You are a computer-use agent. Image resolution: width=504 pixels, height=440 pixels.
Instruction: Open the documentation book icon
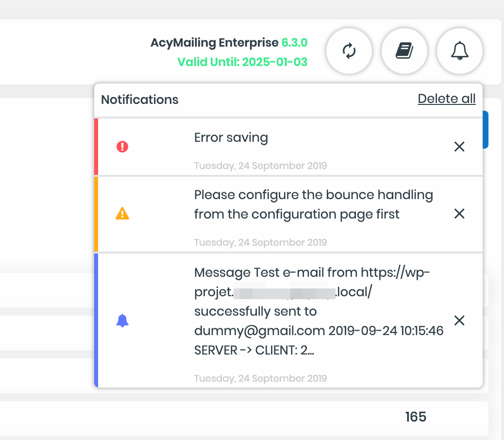[404, 51]
